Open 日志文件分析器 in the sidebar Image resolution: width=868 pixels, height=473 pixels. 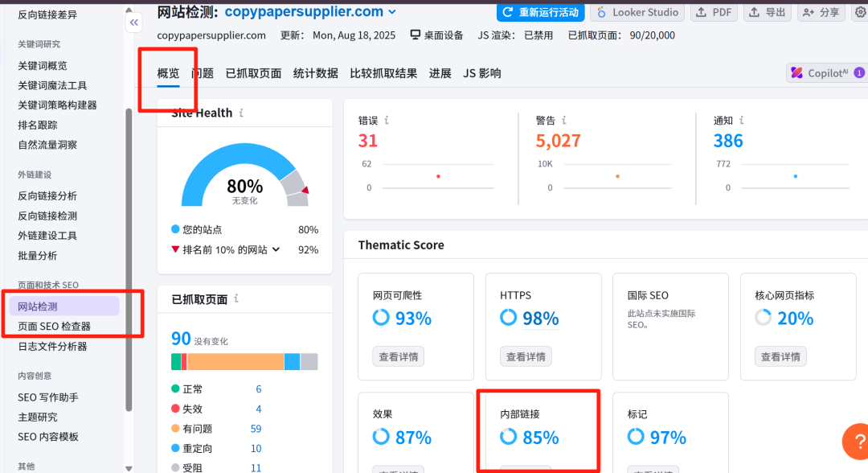coord(52,346)
